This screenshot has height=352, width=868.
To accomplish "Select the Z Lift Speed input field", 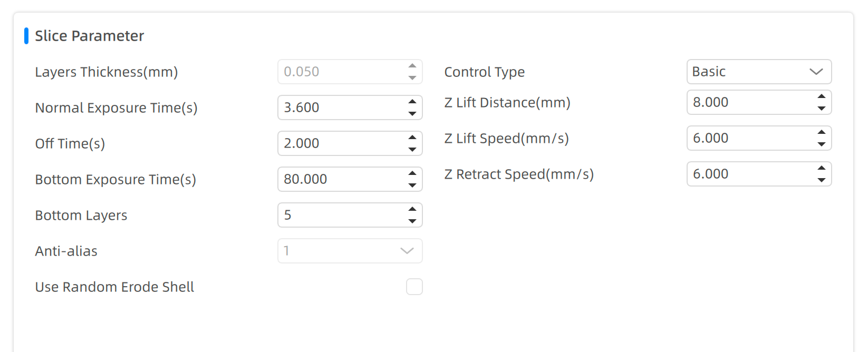I will (751, 138).
